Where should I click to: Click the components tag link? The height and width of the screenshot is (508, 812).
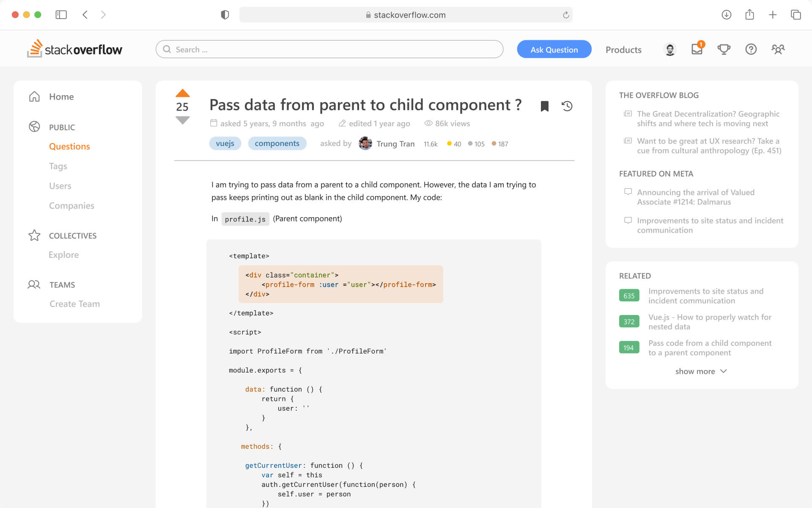[277, 143]
